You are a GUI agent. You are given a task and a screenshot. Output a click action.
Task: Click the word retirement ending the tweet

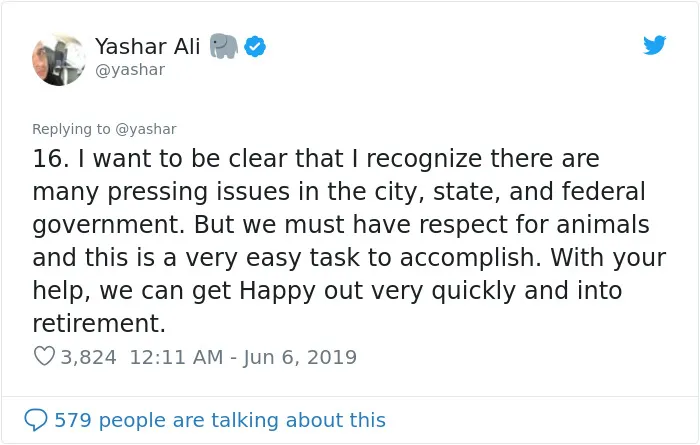[x=99, y=323]
